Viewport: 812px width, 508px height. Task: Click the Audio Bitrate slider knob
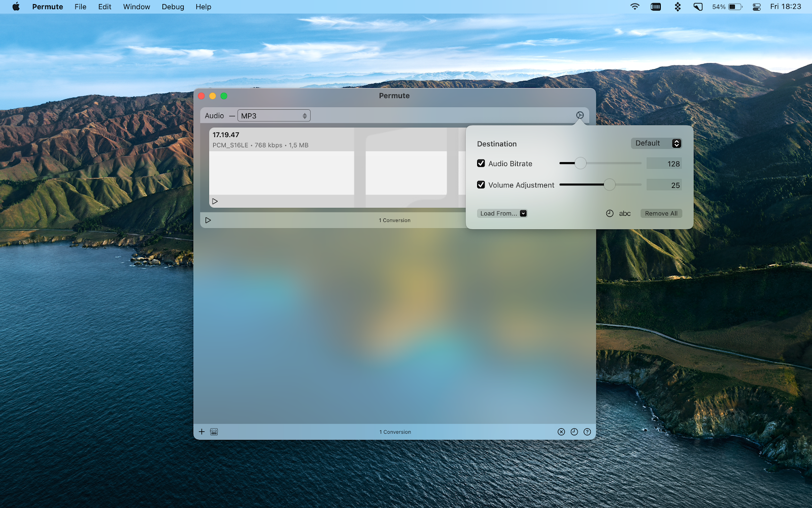[x=580, y=163]
